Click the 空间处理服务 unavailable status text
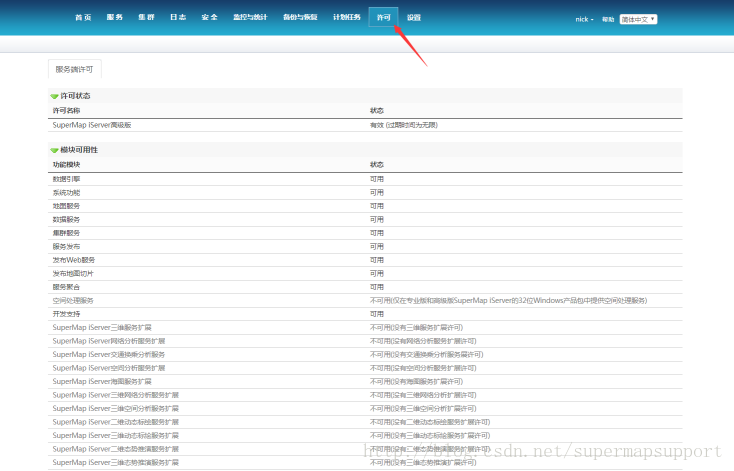Viewport: 734px width, 471px height. [x=508, y=301]
